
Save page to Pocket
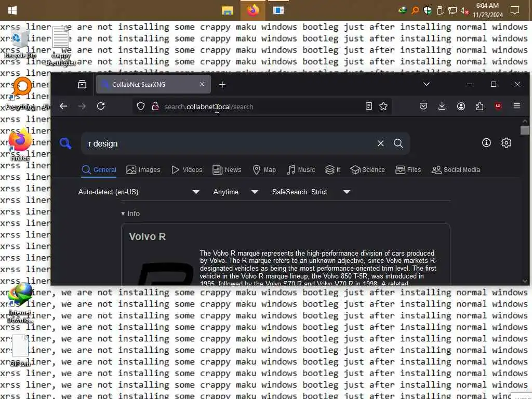click(x=423, y=106)
